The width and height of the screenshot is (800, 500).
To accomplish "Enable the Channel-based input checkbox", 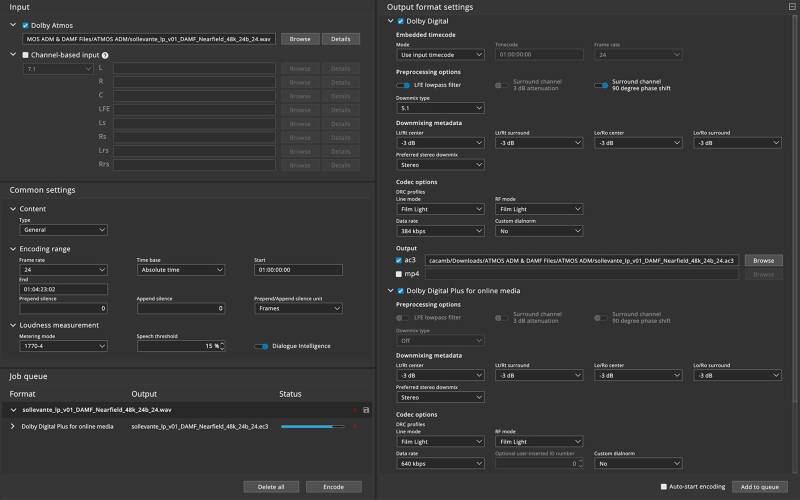I will [26, 55].
